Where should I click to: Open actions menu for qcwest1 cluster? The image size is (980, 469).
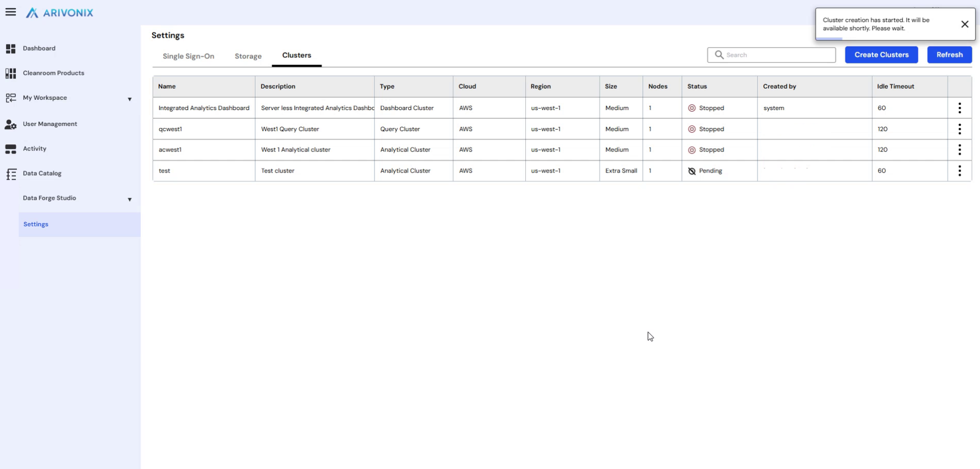[x=959, y=129]
